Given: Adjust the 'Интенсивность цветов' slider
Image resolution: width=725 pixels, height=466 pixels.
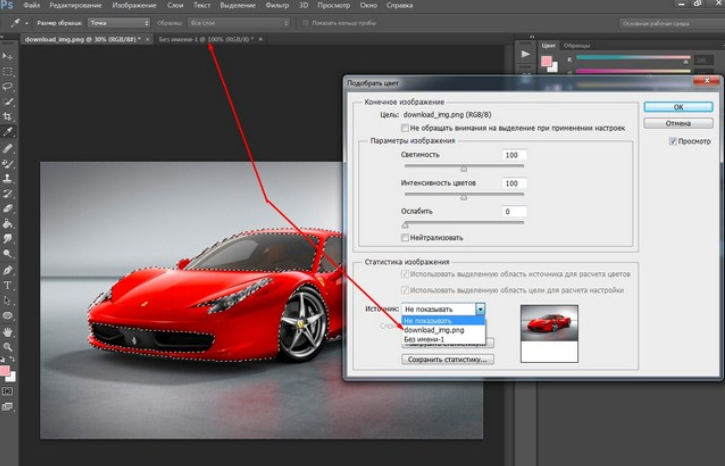Looking at the screenshot, I should point(464,196).
